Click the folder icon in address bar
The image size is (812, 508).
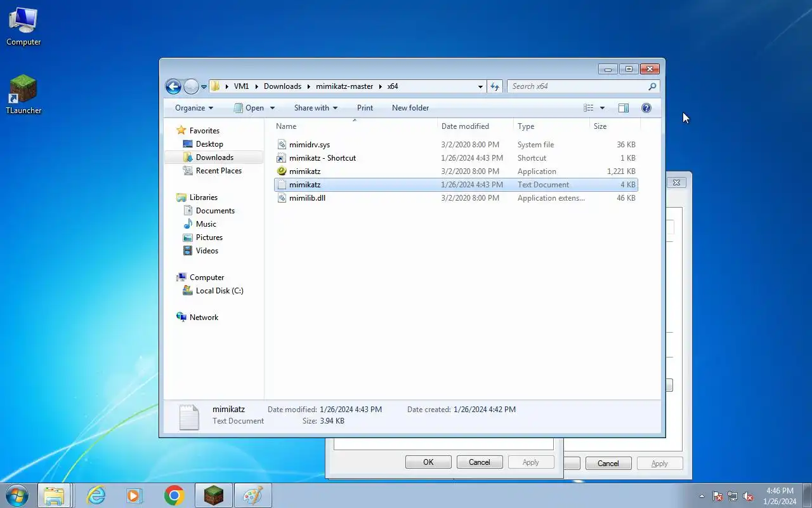point(216,86)
